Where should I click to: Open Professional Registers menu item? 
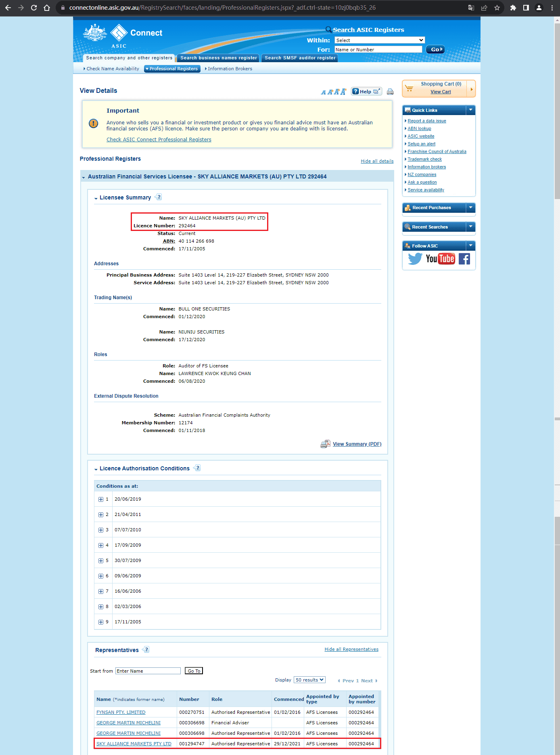(x=172, y=69)
